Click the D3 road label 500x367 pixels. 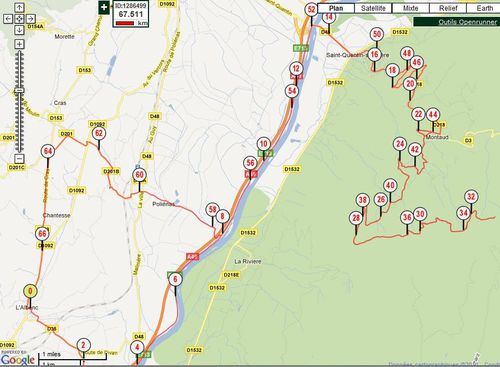pyautogui.click(x=468, y=141)
